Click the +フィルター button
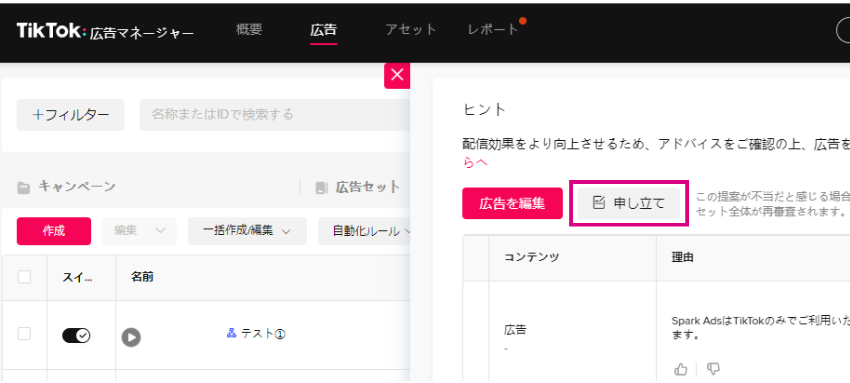The width and height of the screenshot is (850, 383). tap(70, 115)
